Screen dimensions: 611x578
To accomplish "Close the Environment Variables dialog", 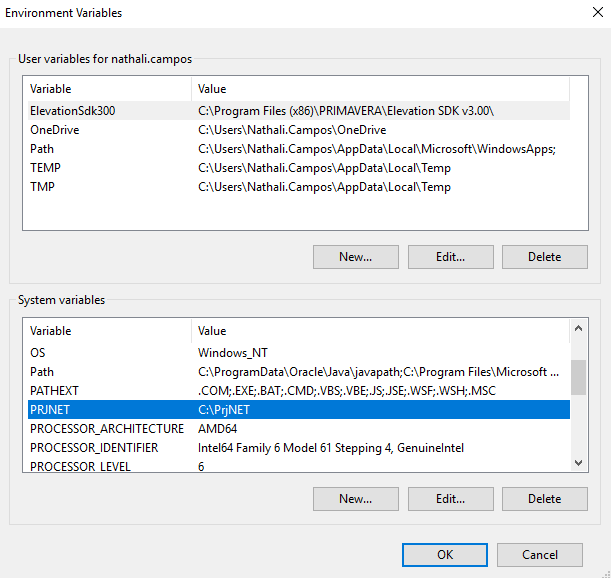I will coord(597,12).
